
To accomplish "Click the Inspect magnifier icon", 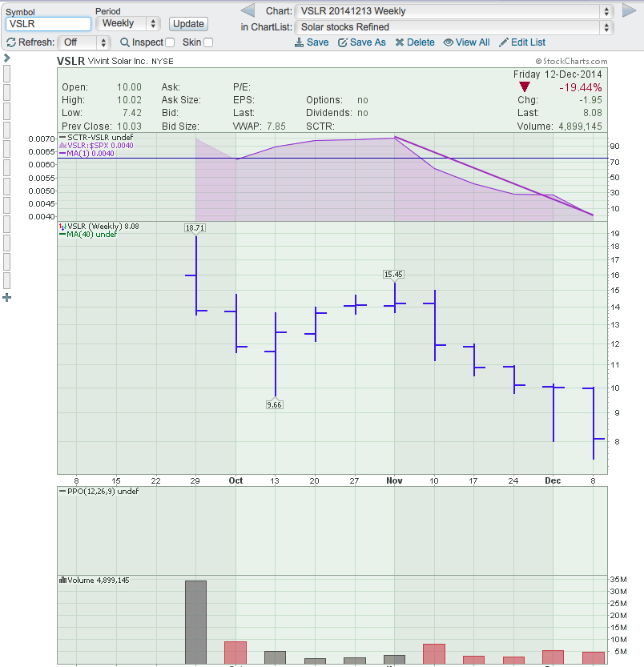I will tap(125, 42).
